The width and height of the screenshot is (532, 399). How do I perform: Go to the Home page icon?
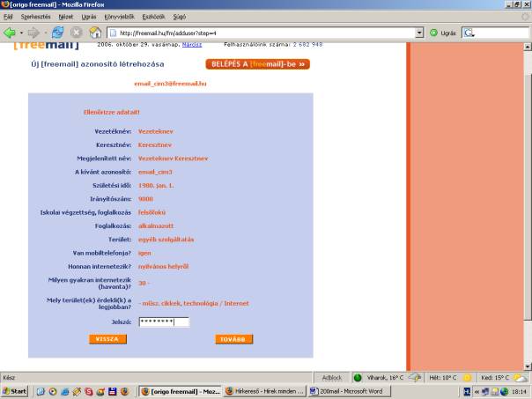pyautogui.click(x=94, y=33)
